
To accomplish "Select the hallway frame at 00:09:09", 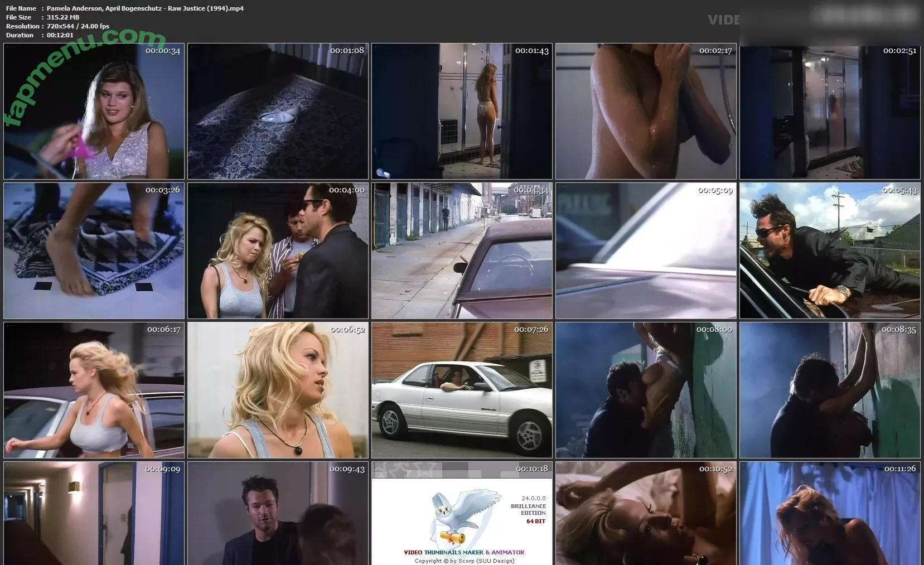I will click(94, 513).
